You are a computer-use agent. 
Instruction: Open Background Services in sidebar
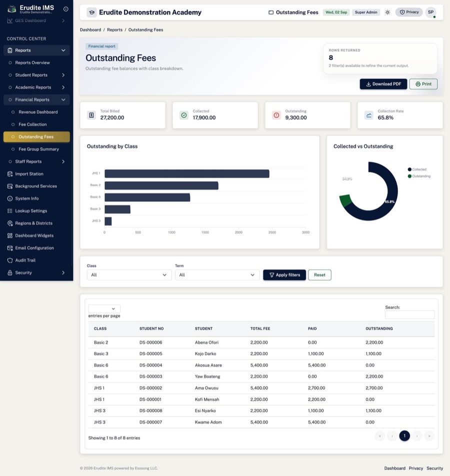pyautogui.click(x=36, y=186)
